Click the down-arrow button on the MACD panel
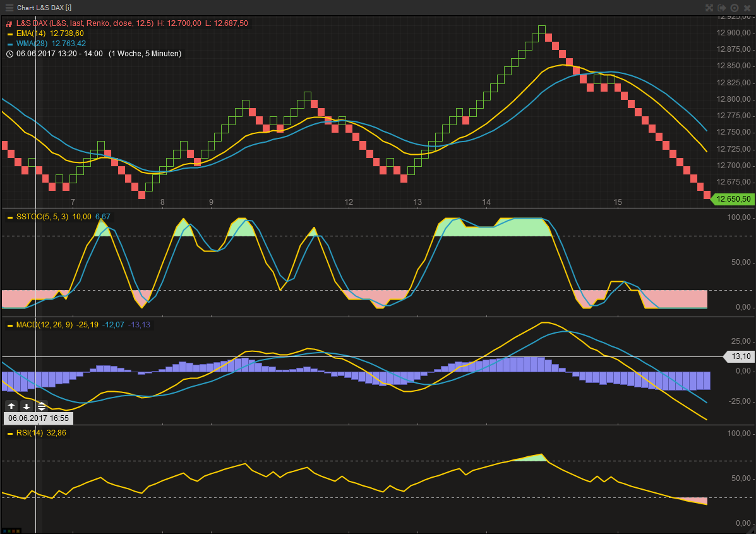This screenshot has height=534, width=756. click(x=27, y=405)
